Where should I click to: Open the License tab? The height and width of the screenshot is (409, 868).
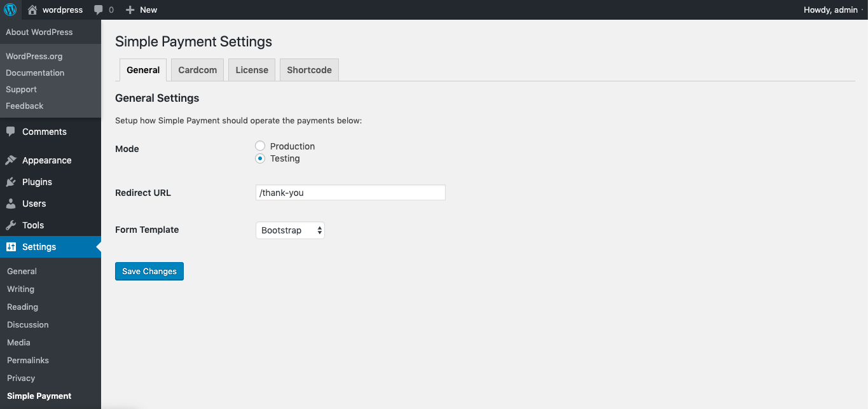click(252, 70)
